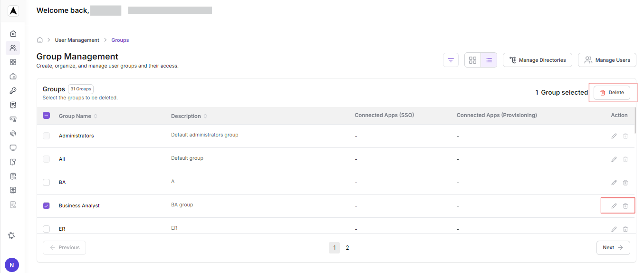Click the ER group name

click(62, 229)
